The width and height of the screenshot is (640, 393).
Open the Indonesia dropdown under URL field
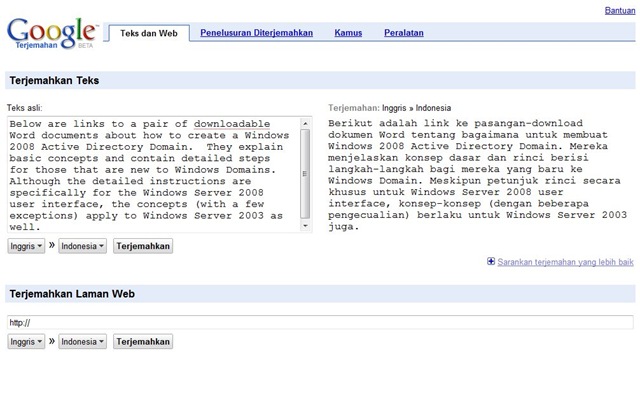pos(82,342)
